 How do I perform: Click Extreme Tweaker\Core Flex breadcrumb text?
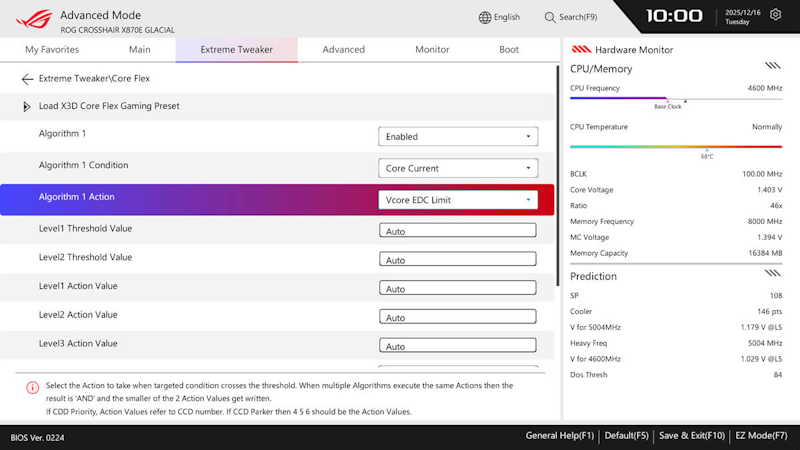[x=94, y=79]
